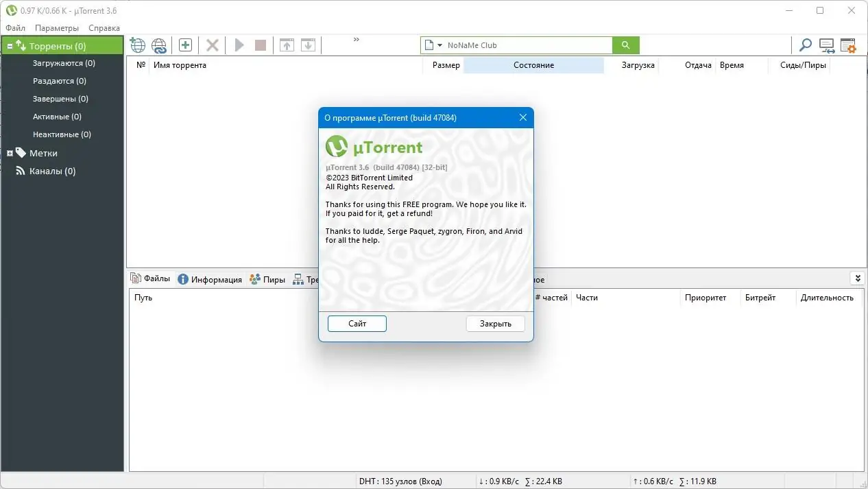Click the create new torrent plus icon

pos(185,45)
